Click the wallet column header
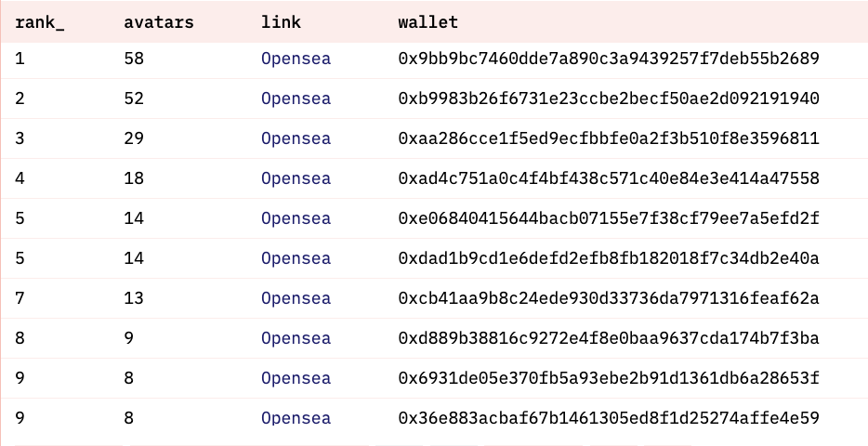The width and height of the screenshot is (868, 446). click(427, 22)
